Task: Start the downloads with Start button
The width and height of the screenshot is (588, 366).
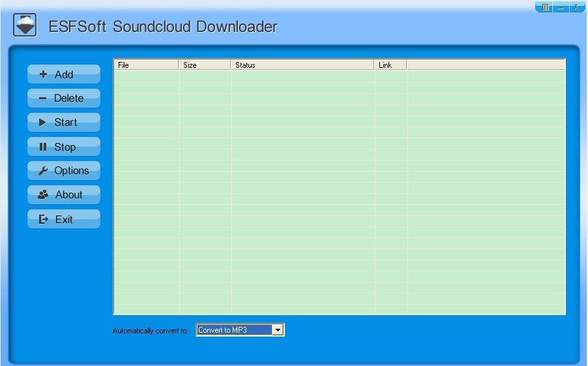Action: point(64,122)
